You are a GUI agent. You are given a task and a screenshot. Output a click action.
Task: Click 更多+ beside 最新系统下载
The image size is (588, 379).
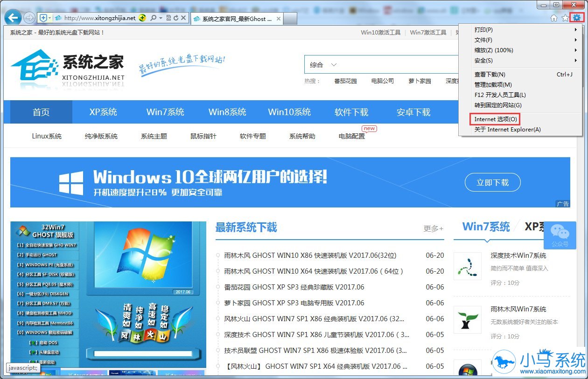point(434,228)
